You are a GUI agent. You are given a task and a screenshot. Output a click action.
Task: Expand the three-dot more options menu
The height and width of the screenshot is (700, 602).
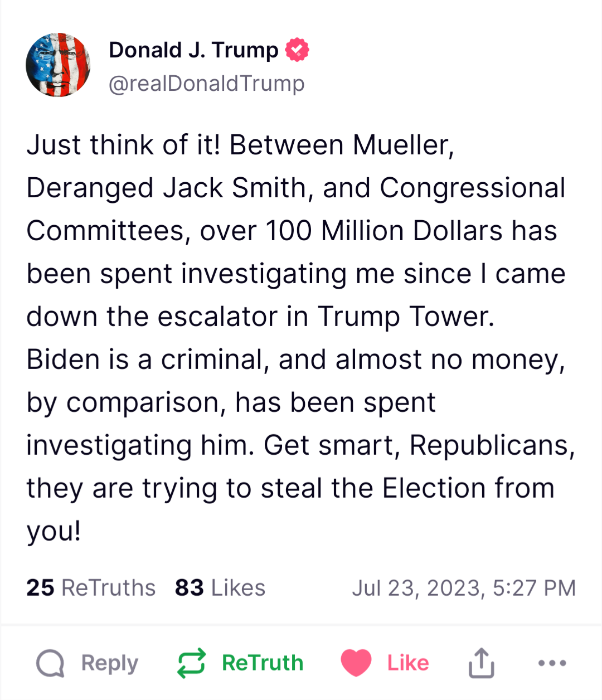coord(552,663)
